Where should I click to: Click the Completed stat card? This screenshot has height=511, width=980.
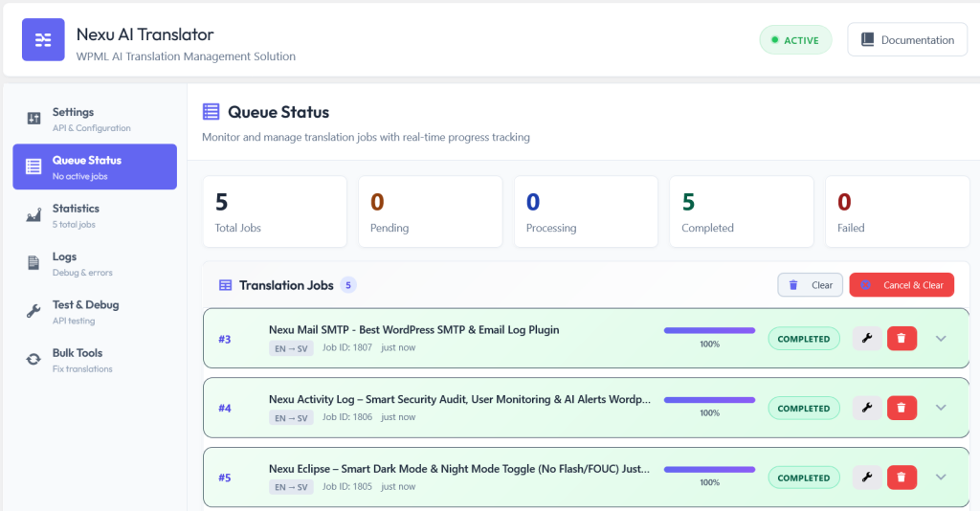(x=742, y=211)
